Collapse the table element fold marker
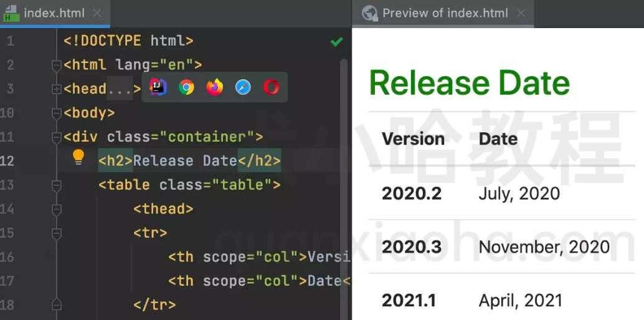Image resolution: width=644 pixels, height=320 pixels. (57, 185)
